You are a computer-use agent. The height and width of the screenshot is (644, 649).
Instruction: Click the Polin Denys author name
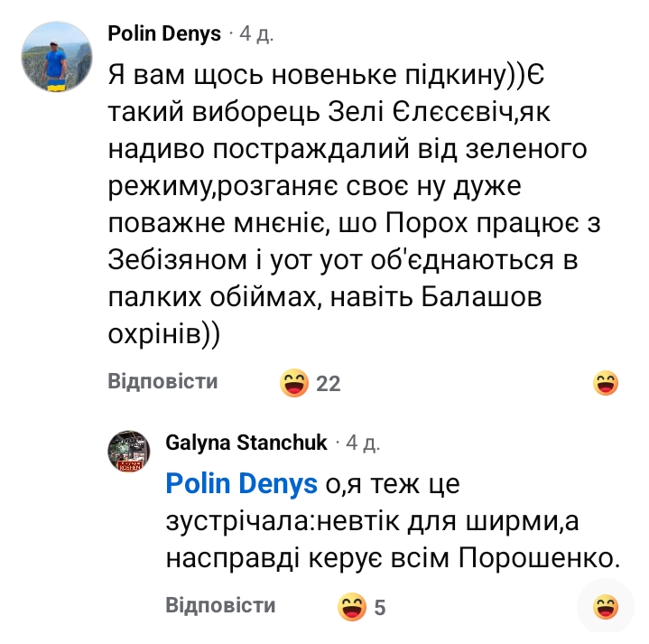pos(164,34)
